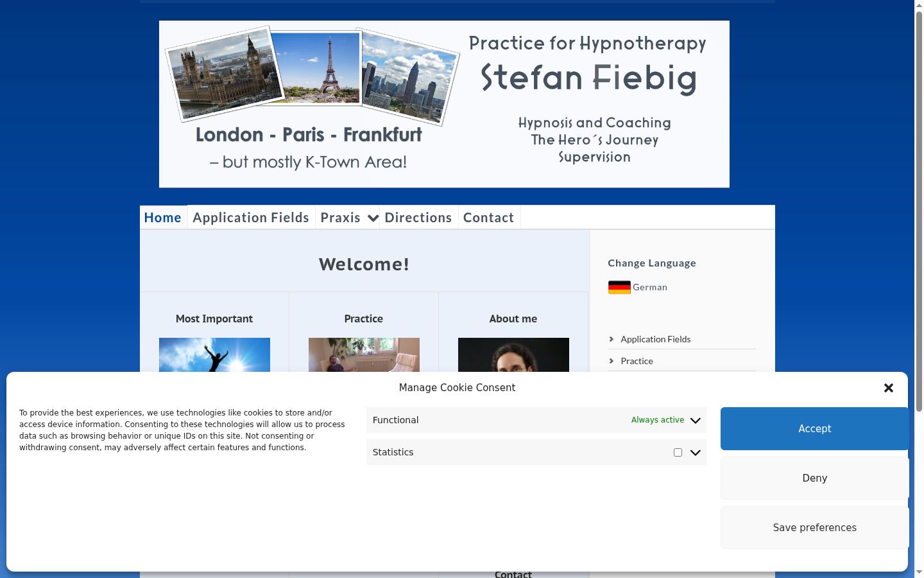Click the German flag icon
The height and width of the screenshot is (578, 924).
pyautogui.click(x=619, y=287)
